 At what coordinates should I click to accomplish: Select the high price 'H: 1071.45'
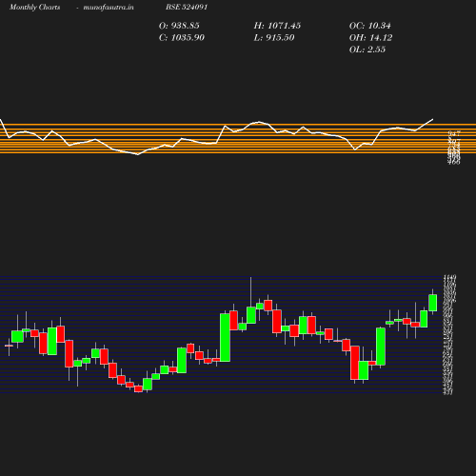point(277,26)
